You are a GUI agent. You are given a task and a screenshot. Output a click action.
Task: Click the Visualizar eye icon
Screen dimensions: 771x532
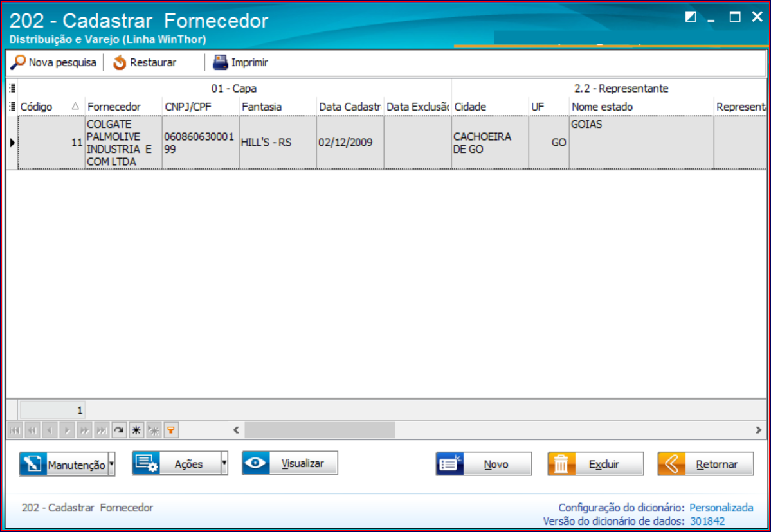pos(256,463)
